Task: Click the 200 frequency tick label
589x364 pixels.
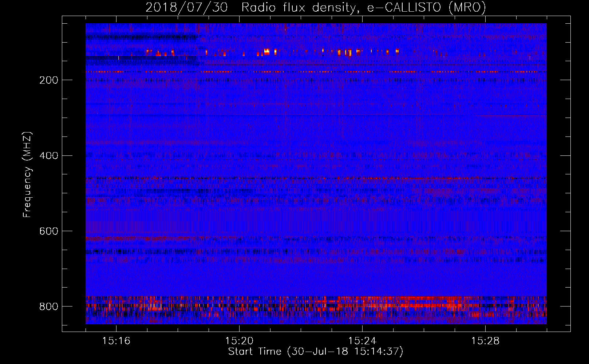Action: [49, 80]
